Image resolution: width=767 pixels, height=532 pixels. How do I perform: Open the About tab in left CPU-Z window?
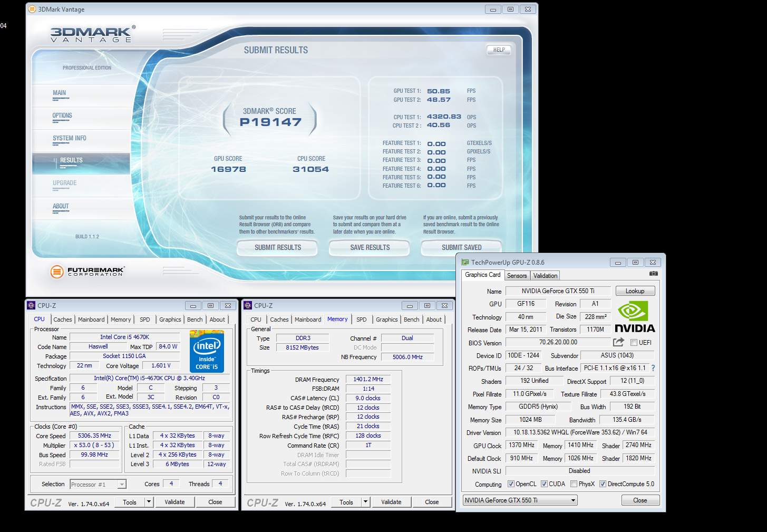(217, 320)
